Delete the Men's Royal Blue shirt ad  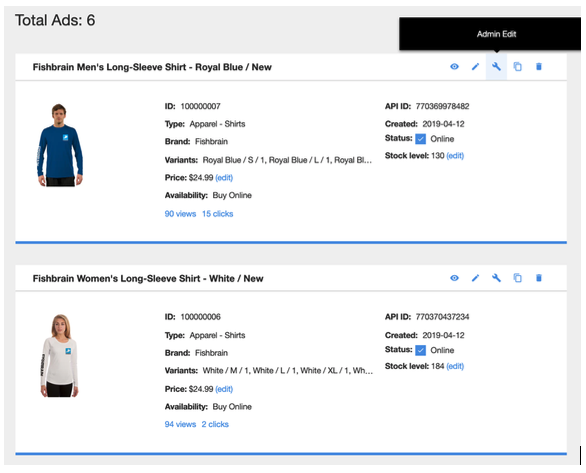pos(539,67)
